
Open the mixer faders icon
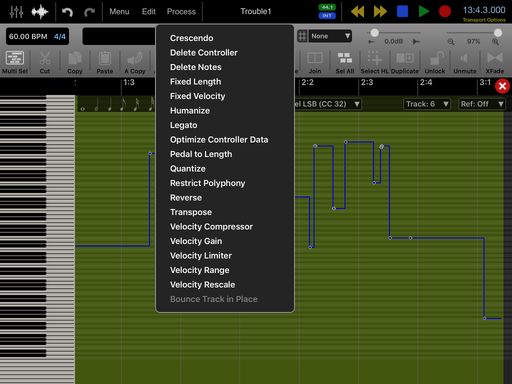click(x=16, y=12)
